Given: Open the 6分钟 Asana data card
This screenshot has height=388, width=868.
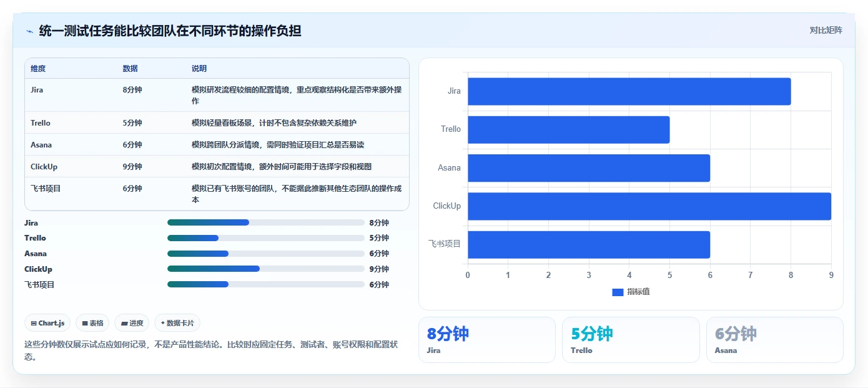Looking at the screenshot, I should click(x=775, y=340).
